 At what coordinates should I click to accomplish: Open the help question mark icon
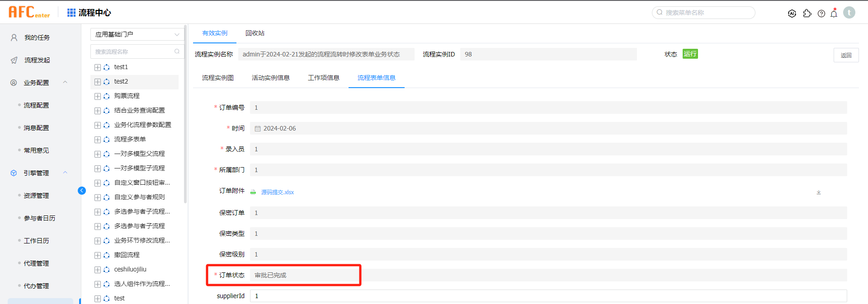pos(821,14)
